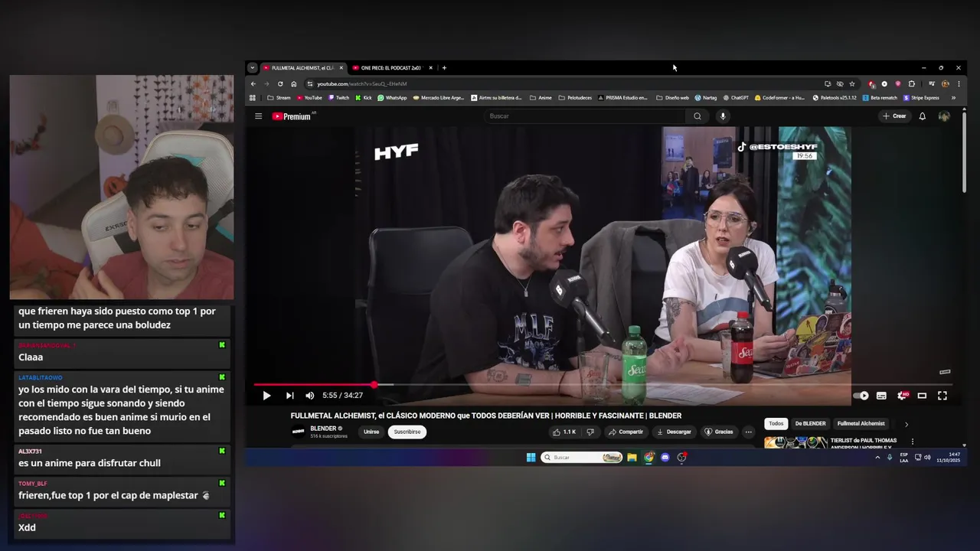Open the taskbar clock and date
The width and height of the screenshot is (980, 551).
point(949,458)
